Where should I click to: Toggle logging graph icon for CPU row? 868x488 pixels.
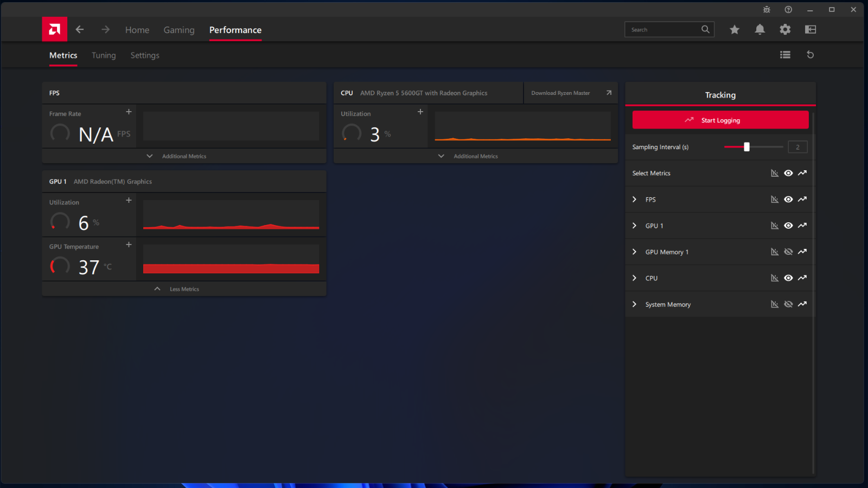pyautogui.click(x=802, y=278)
